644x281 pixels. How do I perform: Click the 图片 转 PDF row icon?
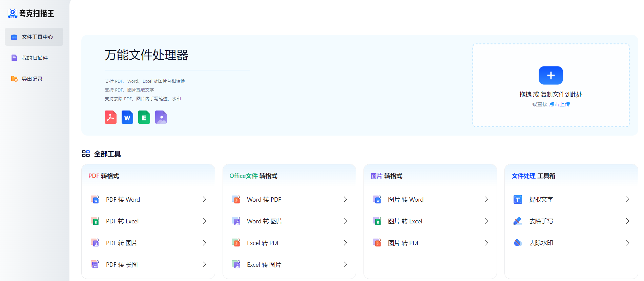377,243
